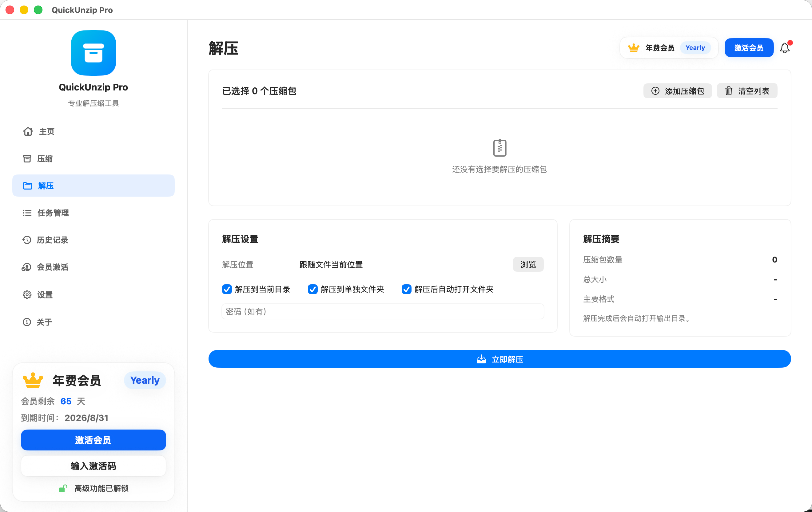812x512 pixels.
Task: Click the archive box icon beside 压缩
Action: 27,158
